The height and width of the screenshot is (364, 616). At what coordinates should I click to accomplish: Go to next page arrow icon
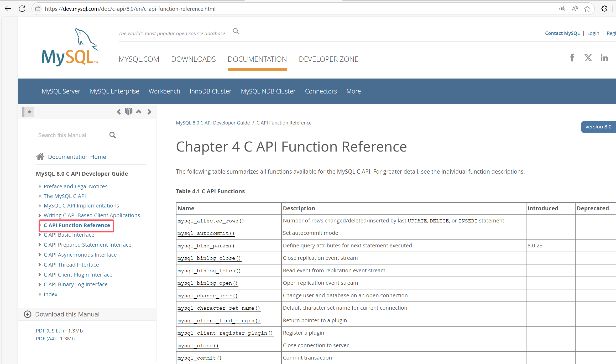point(149,111)
